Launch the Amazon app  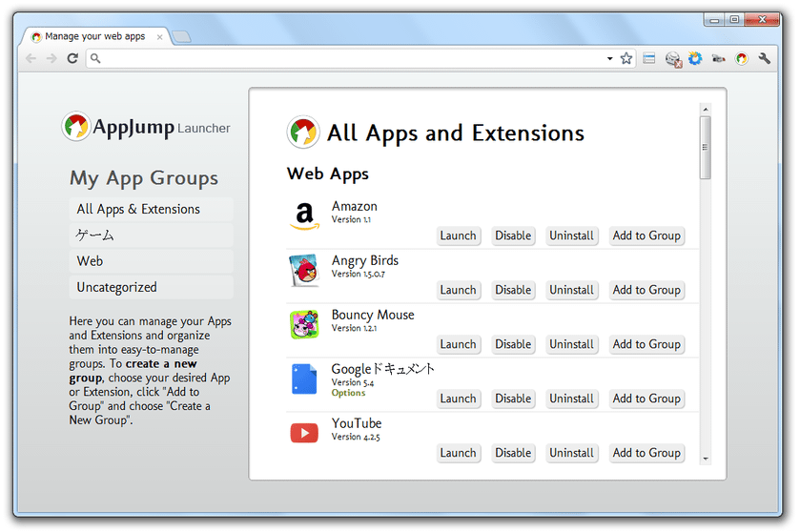(458, 235)
